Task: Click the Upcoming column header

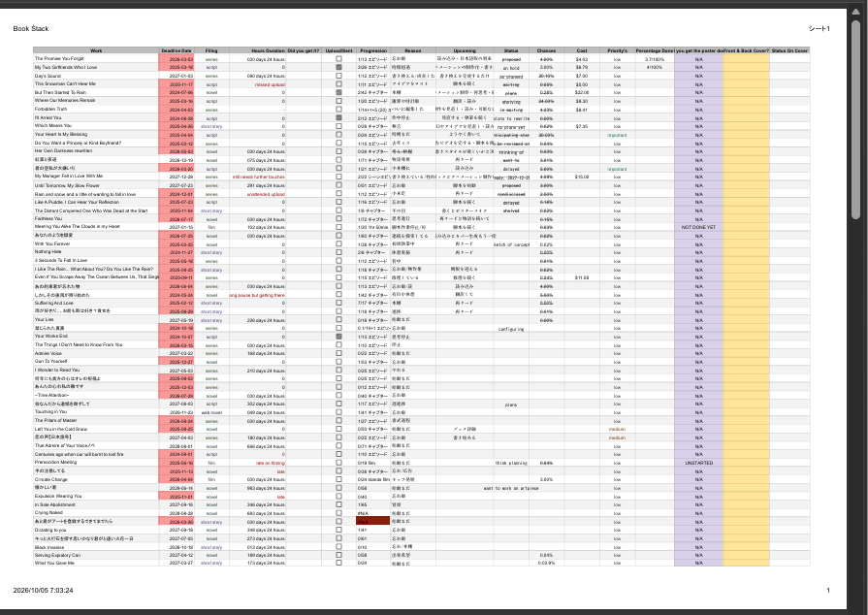Action: (465, 50)
